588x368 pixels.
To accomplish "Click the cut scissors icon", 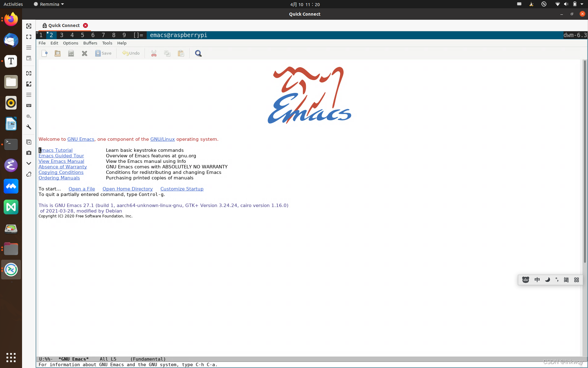I will (154, 53).
